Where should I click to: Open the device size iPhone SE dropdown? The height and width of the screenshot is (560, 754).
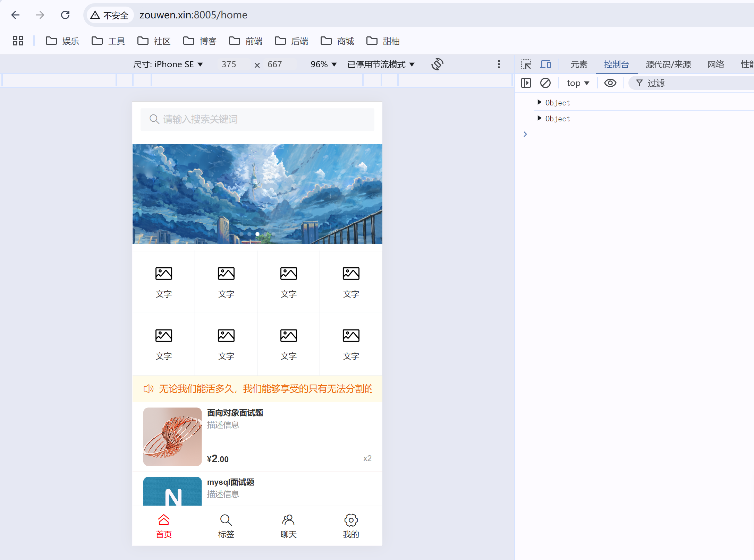click(168, 64)
